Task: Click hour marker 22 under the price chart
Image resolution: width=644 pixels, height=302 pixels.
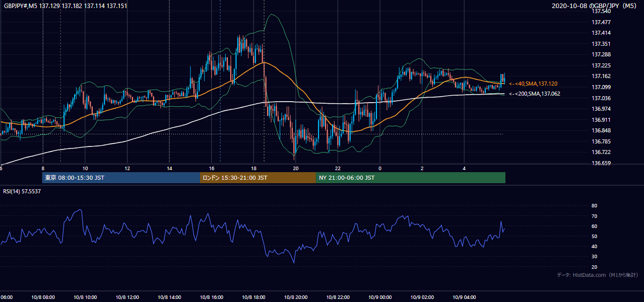Action: click(338, 169)
